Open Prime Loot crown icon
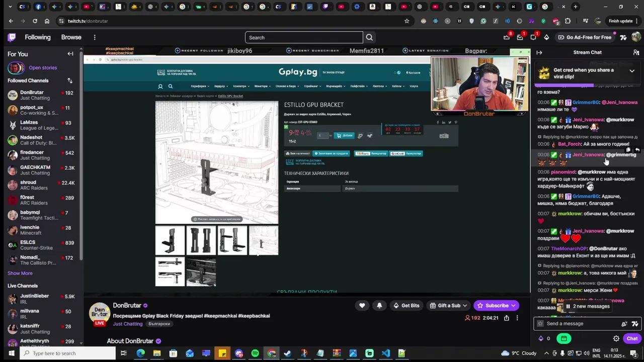 (507, 37)
